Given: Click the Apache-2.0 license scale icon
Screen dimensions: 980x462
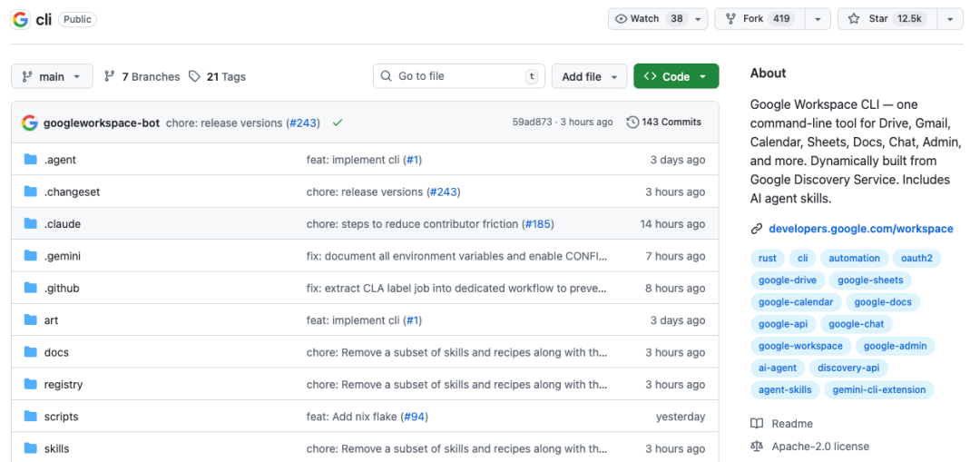Looking at the screenshot, I should (757, 447).
